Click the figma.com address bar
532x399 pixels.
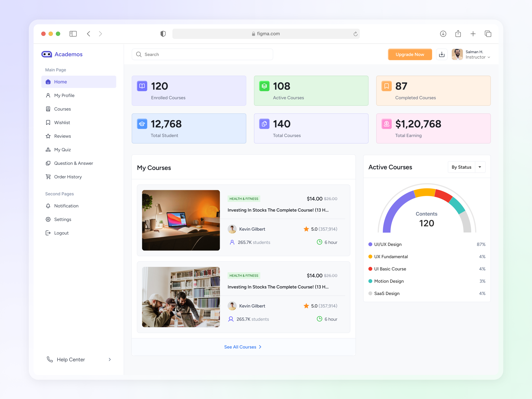pyautogui.click(x=266, y=34)
